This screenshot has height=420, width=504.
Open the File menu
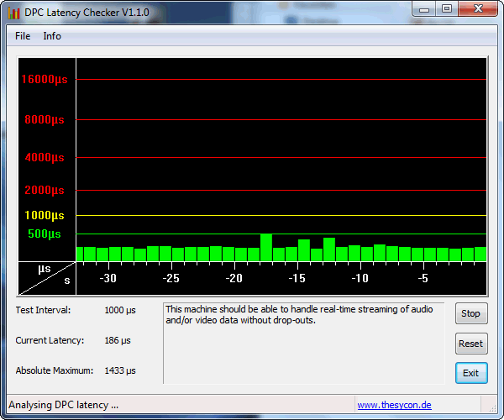[23, 36]
